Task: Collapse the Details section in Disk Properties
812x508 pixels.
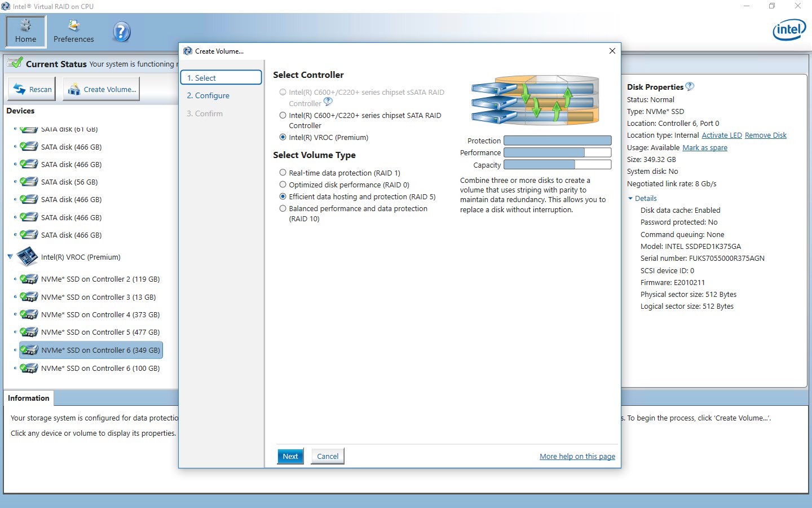Action: click(630, 198)
